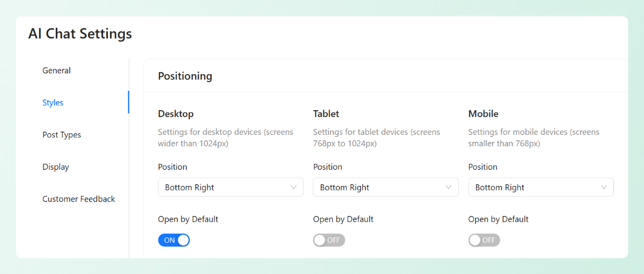Open the General settings tab

[x=56, y=70]
